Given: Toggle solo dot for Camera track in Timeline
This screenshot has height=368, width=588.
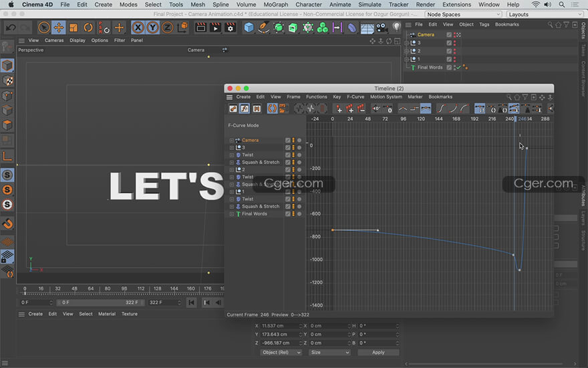Looking at the screenshot, I should (299, 140).
